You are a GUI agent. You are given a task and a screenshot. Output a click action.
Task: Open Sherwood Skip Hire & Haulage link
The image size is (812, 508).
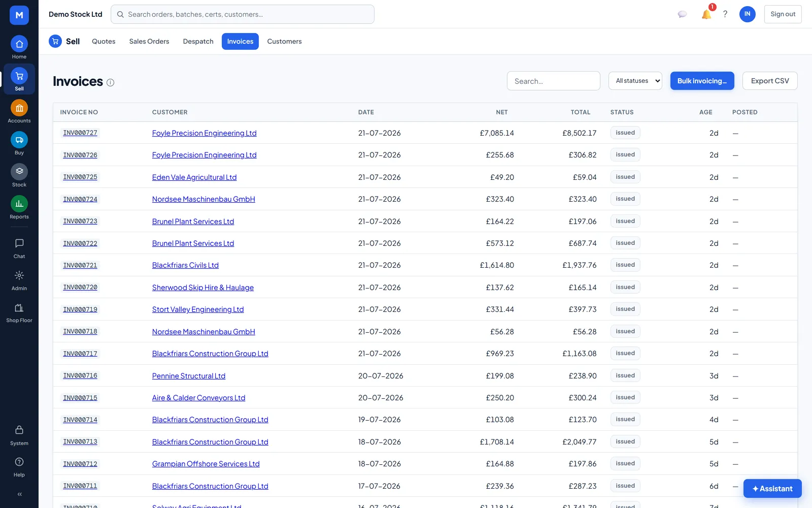coord(203,288)
